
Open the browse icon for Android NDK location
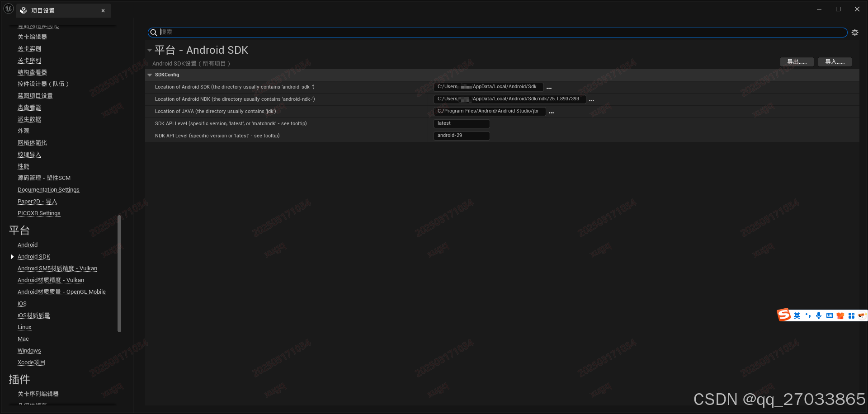[591, 100]
